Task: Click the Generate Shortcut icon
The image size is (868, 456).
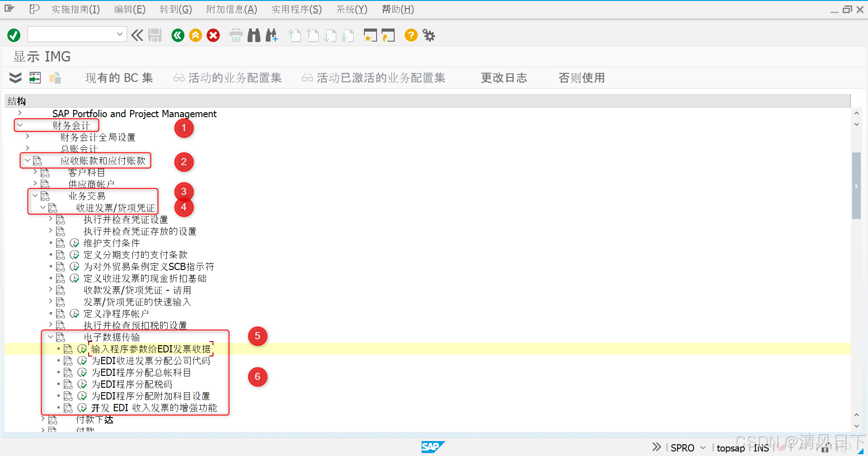Action: (388, 35)
